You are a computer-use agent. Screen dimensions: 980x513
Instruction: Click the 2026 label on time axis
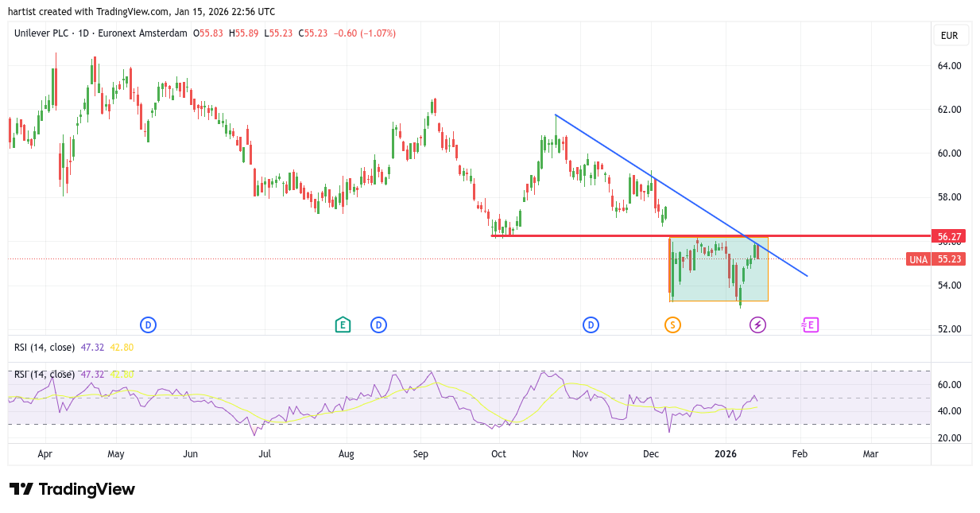click(x=726, y=454)
